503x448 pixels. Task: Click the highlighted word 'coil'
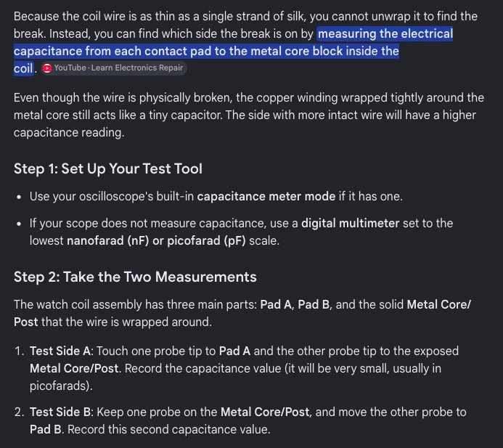point(23,68)
